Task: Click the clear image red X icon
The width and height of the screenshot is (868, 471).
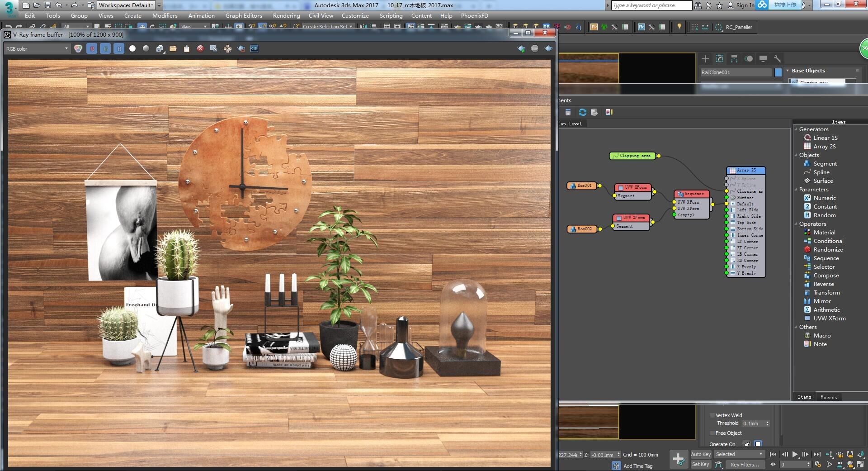Action: [200, 48]
